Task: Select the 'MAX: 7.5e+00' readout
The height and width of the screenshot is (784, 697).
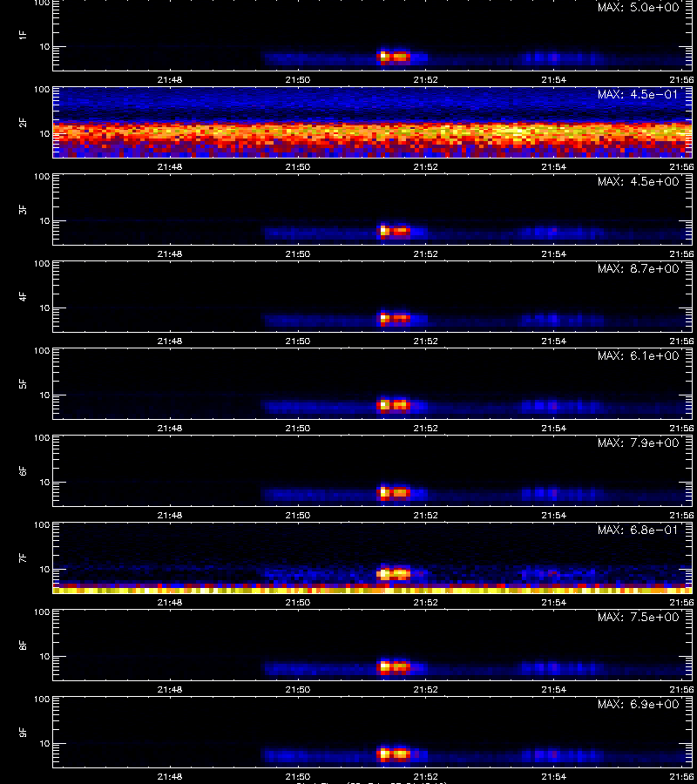Action: click(x=638, y=617)
